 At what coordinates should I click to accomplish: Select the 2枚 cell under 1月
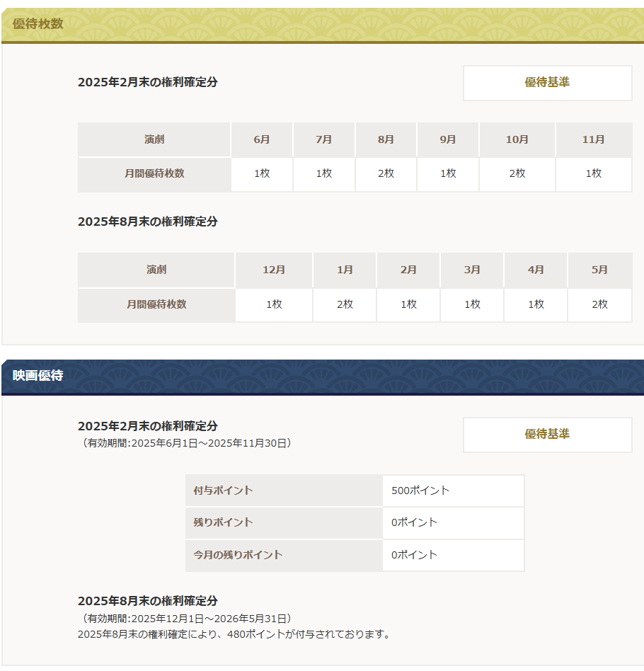[x=345, y=305]
